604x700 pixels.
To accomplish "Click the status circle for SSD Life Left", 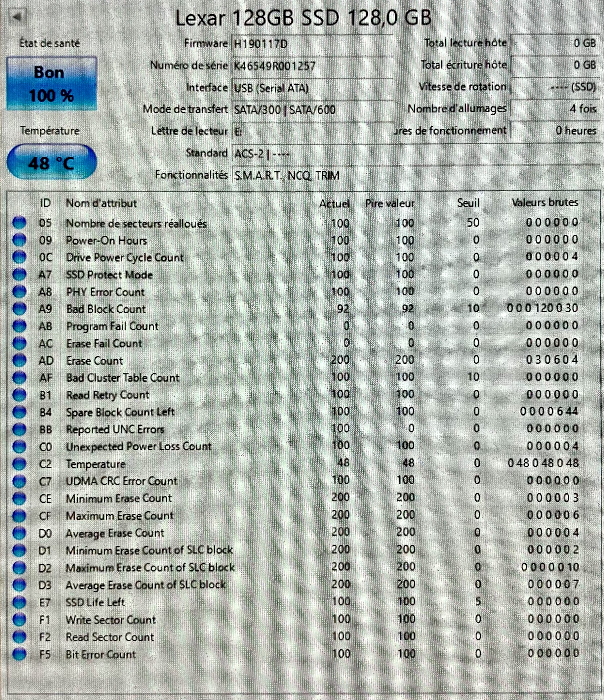I will 19,602.
